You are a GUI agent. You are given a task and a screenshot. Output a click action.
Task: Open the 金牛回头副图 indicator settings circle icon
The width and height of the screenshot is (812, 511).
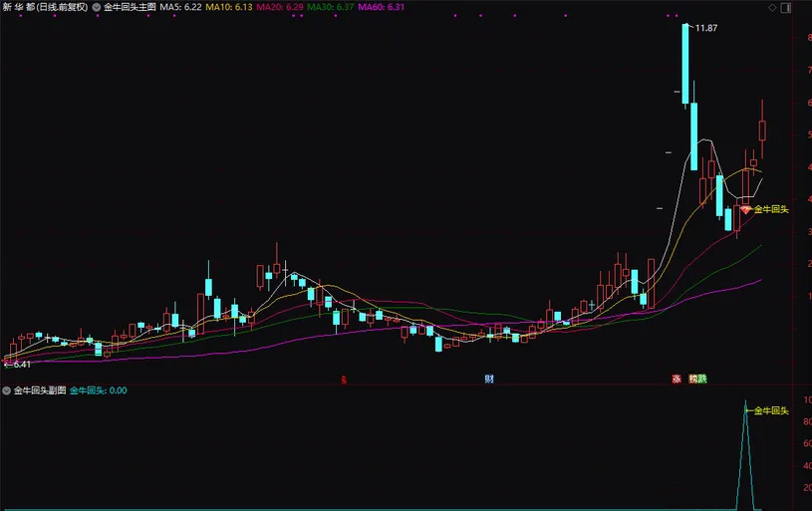tap(6, 390)
